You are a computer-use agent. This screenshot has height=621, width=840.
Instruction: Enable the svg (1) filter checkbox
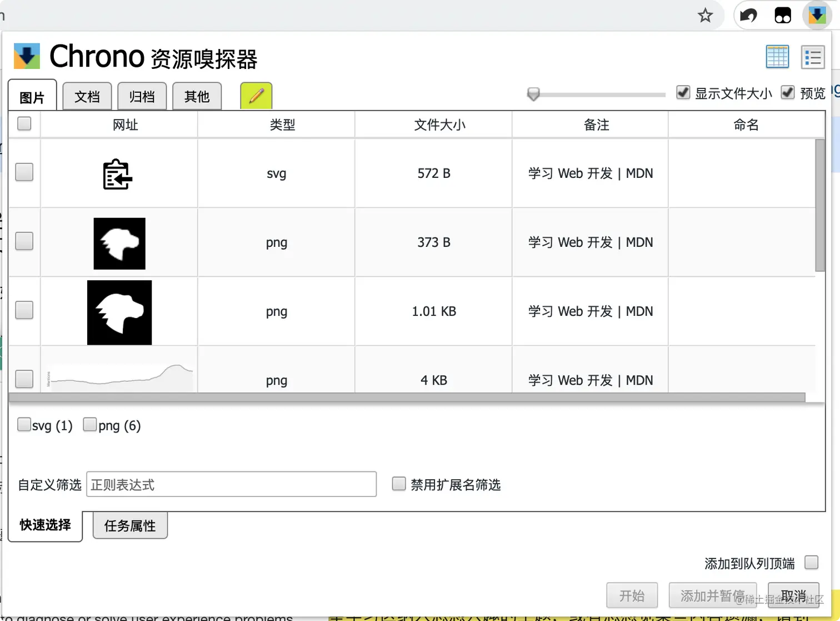click(x=24, y=425)
